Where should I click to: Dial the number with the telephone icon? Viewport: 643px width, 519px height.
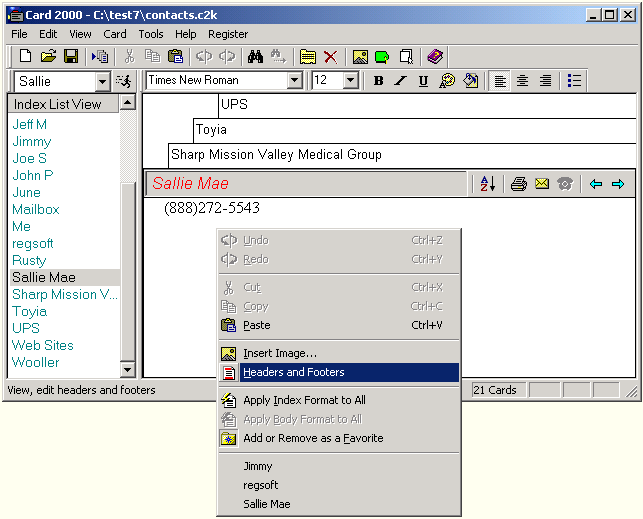pyautogui.click(x=565, y=184)
